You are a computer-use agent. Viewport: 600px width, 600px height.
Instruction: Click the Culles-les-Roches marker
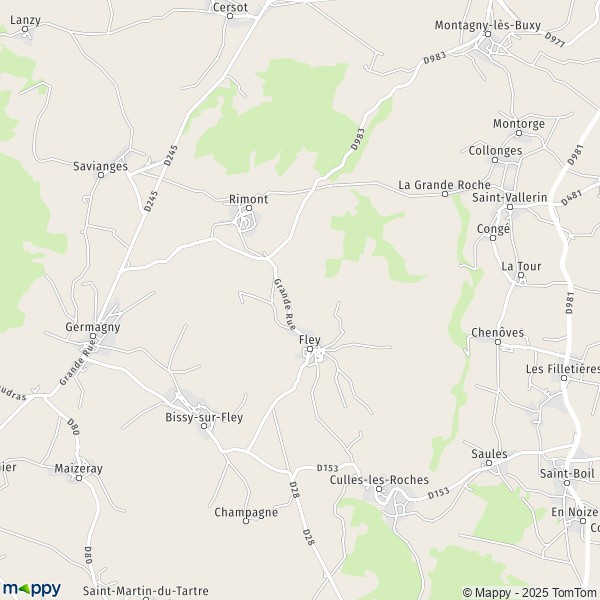379,489
